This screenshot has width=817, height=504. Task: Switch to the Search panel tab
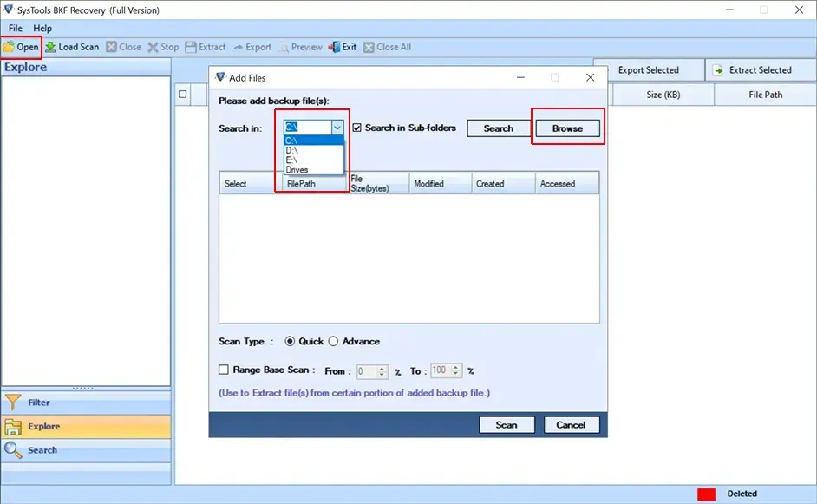pos(86,450)
